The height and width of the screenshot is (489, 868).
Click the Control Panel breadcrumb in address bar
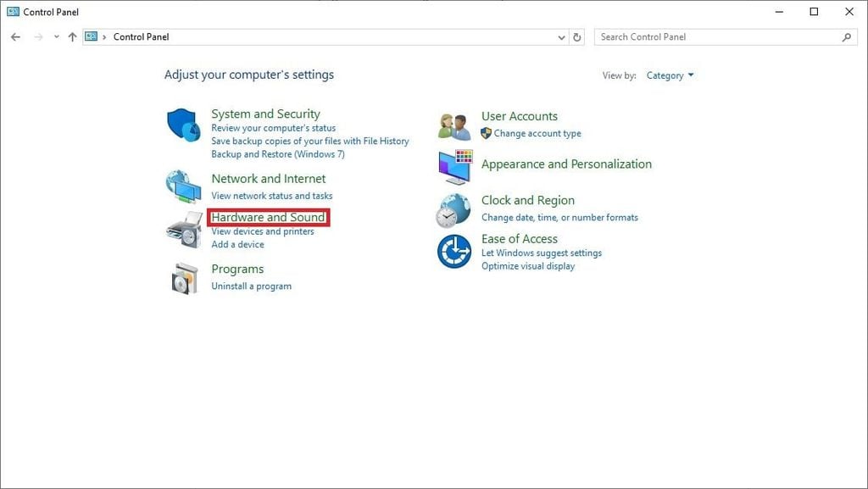[x=141, y=37]
